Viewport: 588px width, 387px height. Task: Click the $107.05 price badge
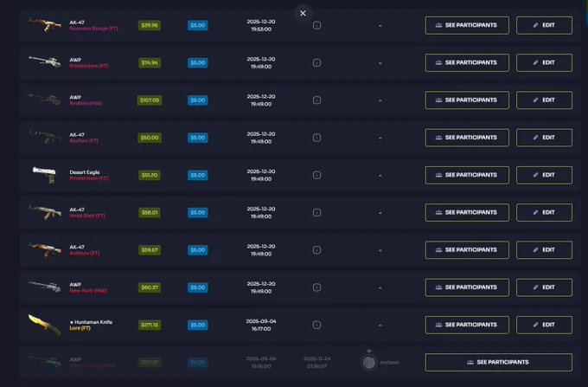[x=150, y=100]
